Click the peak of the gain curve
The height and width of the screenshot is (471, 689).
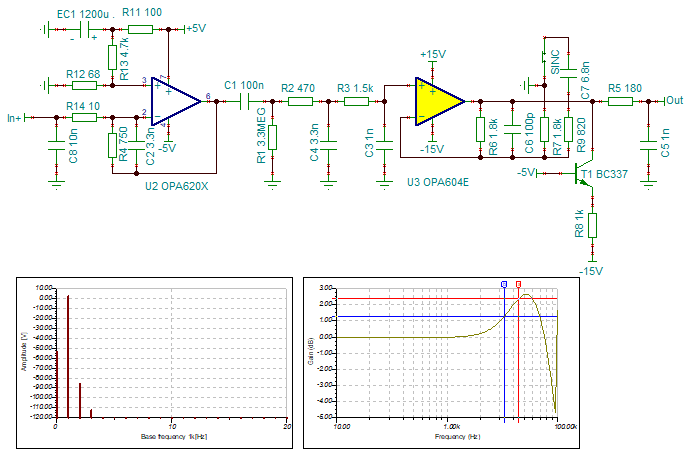click(x=526, y=295)
